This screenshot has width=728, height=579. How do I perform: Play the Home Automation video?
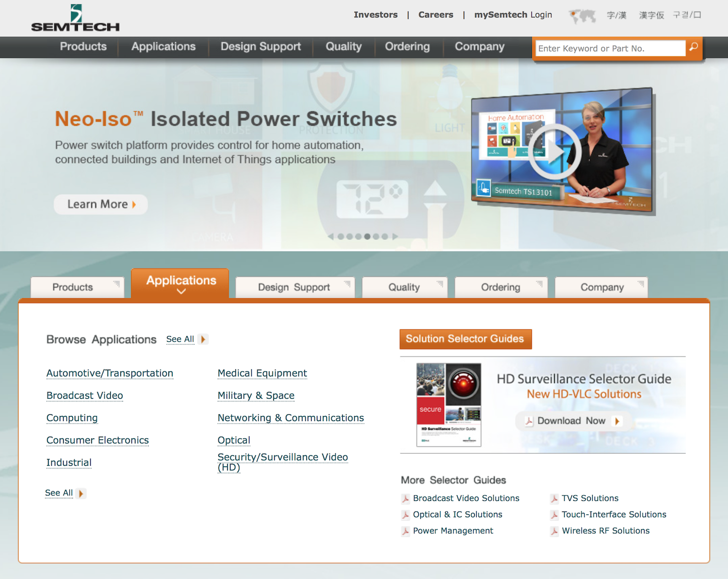554,151
